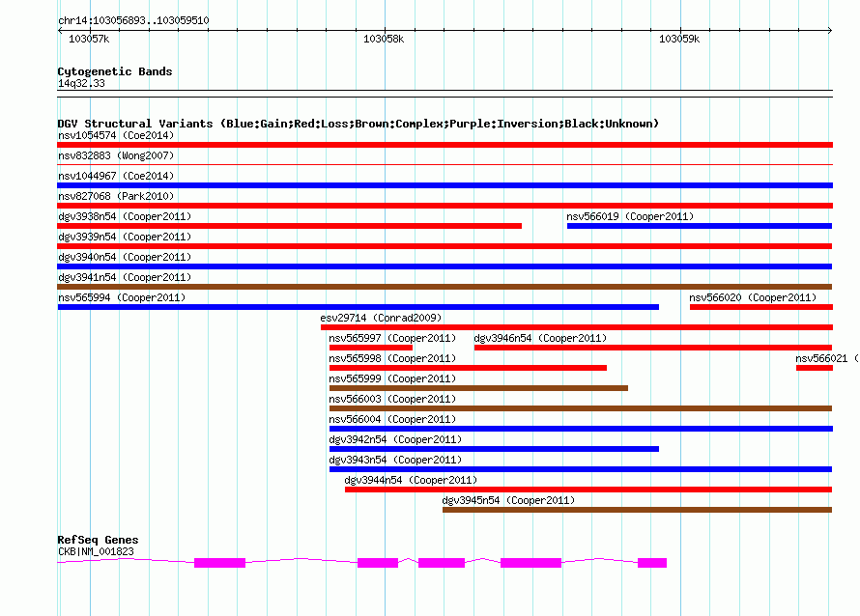Open the RefSeq Genes track title

coord(99,540)
